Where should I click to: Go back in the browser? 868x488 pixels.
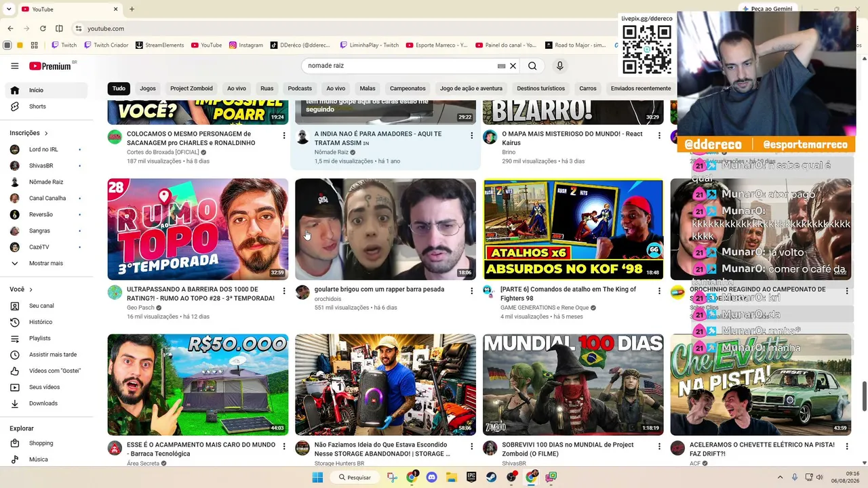click(x=10, y=28)
